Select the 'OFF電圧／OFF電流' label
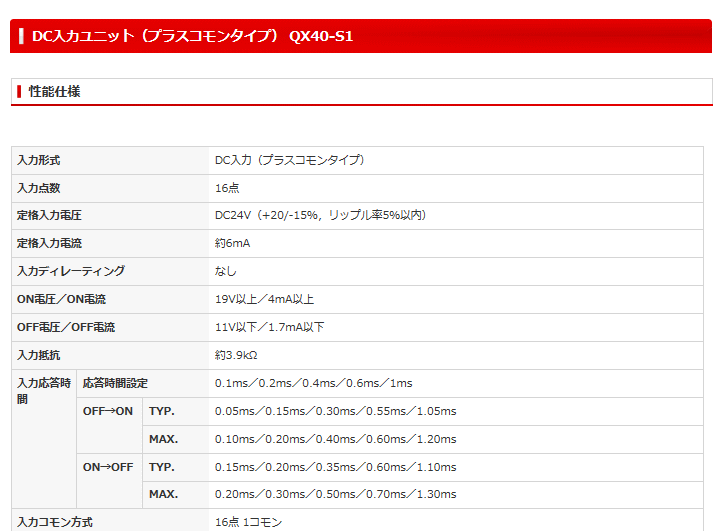 66,327
